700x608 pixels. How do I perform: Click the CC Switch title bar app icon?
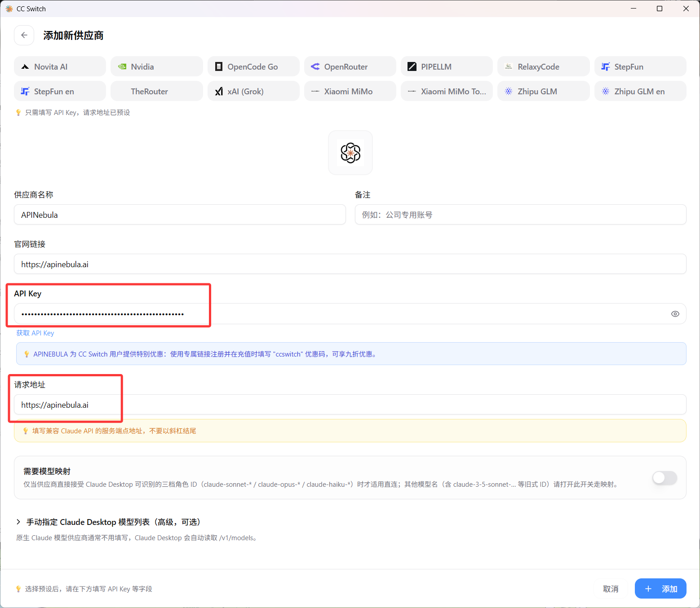(9, 9)
